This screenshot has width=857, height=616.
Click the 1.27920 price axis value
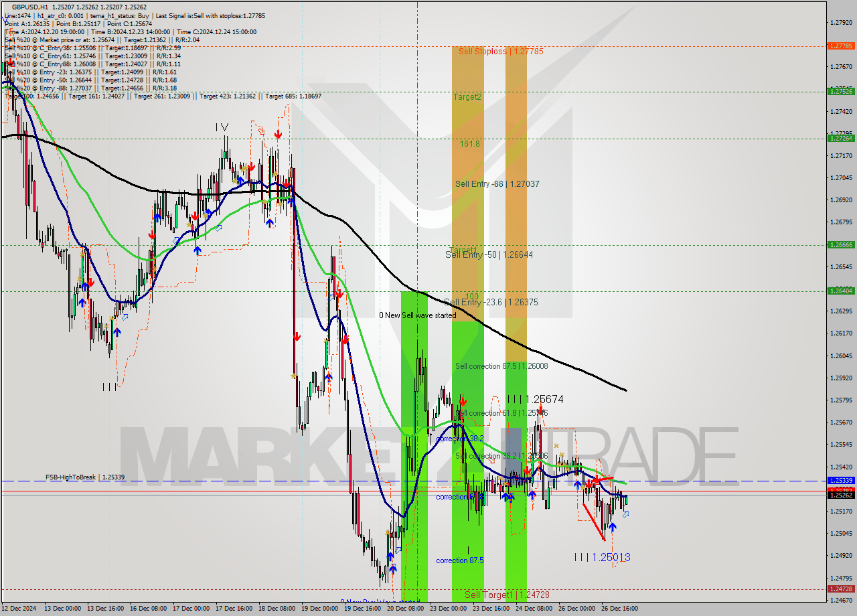(x=840, y=22)
